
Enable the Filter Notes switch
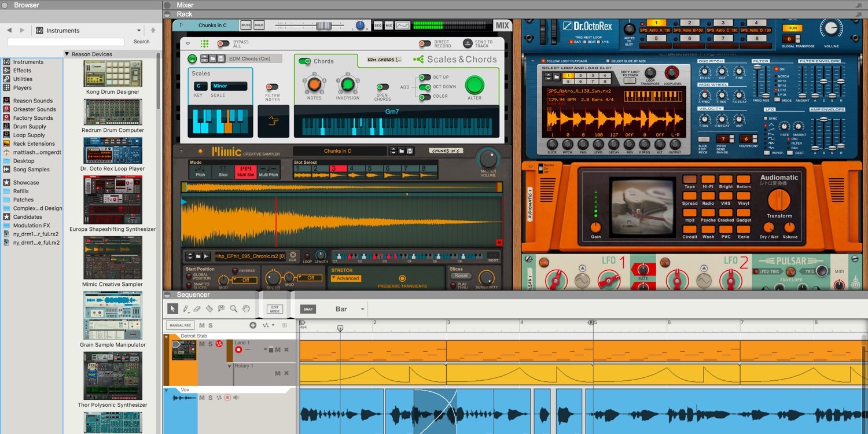pyautogui.click(x=272, y=87)
